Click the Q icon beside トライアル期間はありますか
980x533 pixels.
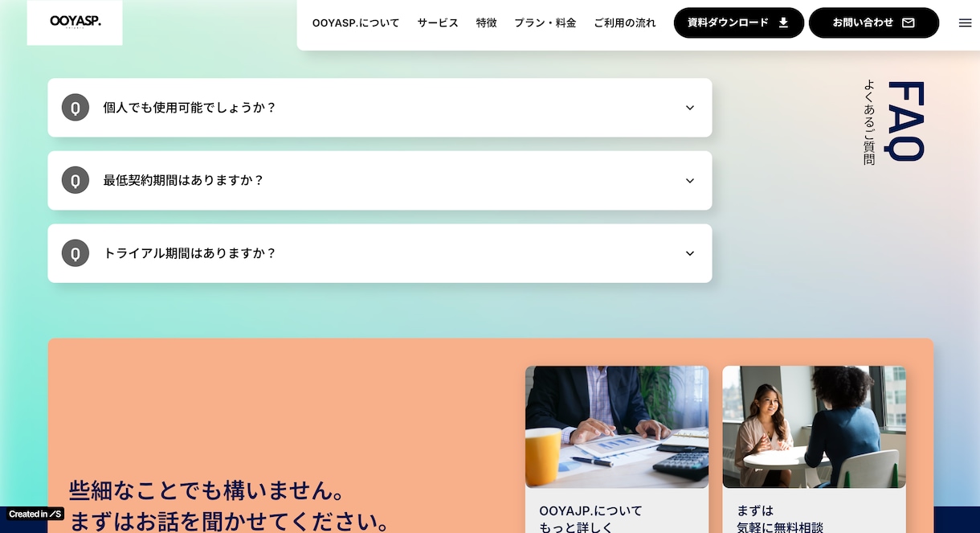tap(76, 253)
